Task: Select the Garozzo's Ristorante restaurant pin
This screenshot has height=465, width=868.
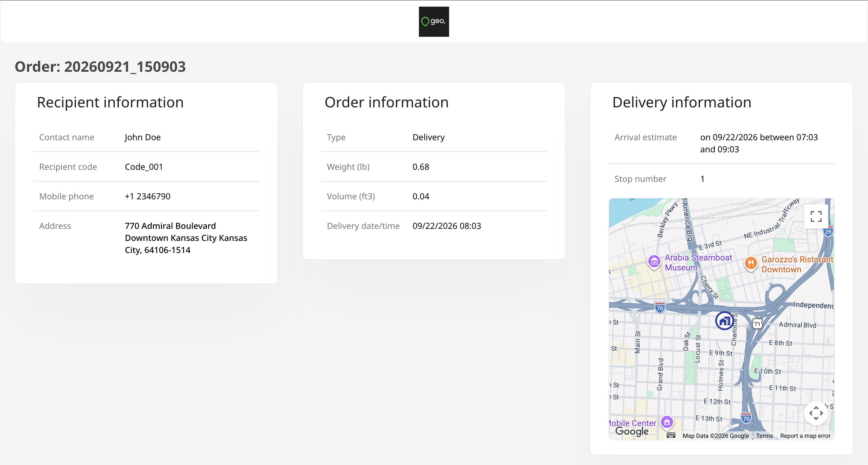Action: click(x=750, y=264)
